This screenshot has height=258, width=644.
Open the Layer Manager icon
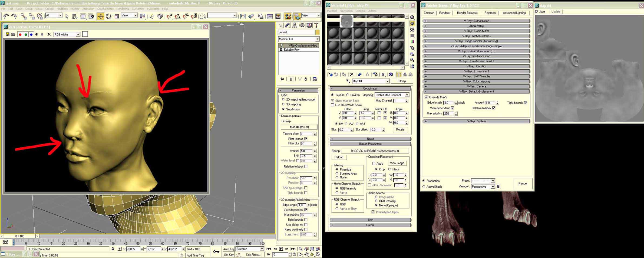260,17
